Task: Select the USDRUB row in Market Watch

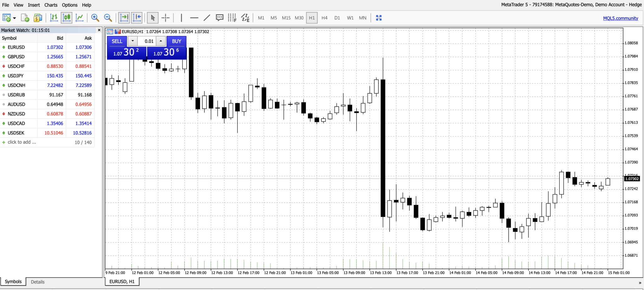Action: (47, 95)
